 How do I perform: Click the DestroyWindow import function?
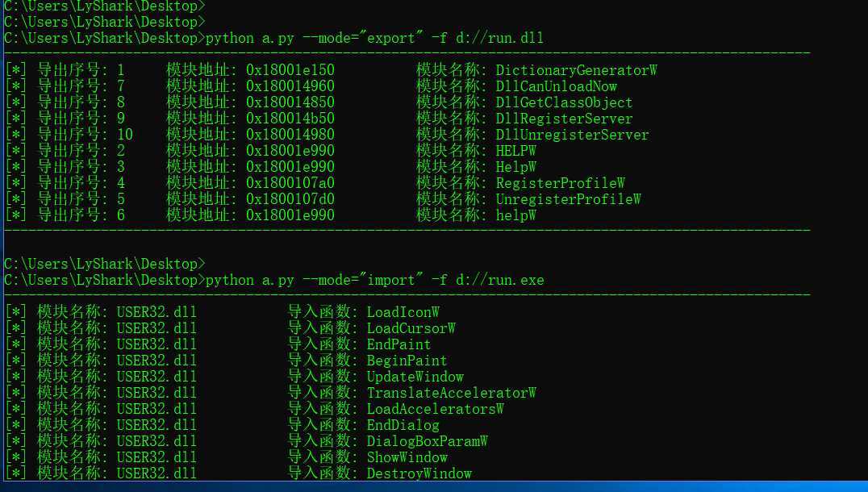419,473
